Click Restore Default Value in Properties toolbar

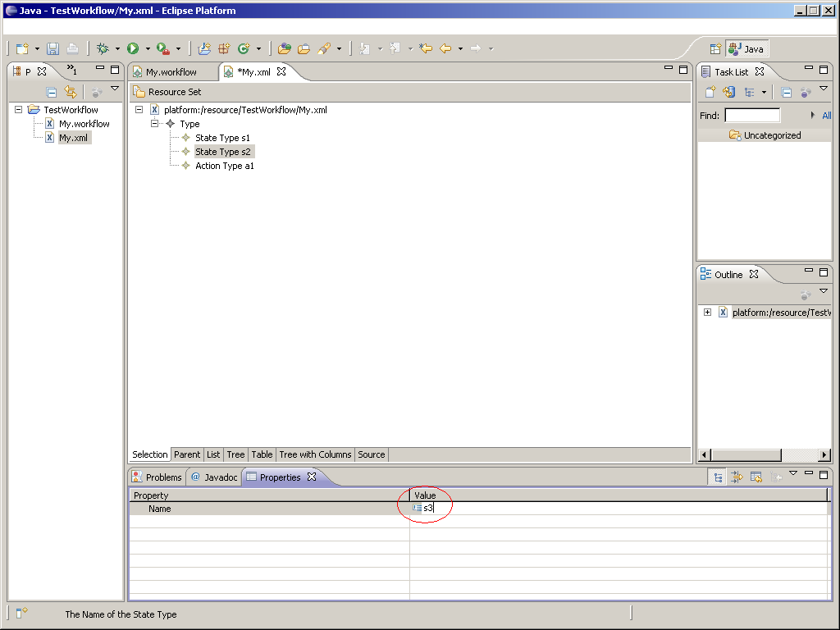click(x=756, y=477)
